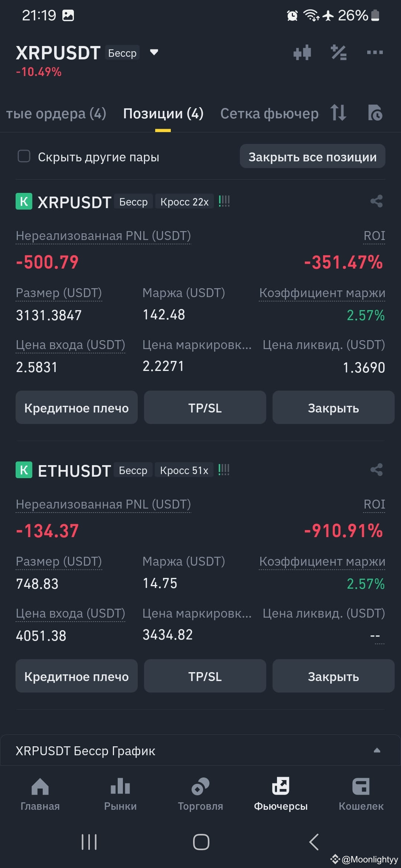Tap the Android back navigation arrow
Screen dimensions: 401x868
tap(314, 842)
